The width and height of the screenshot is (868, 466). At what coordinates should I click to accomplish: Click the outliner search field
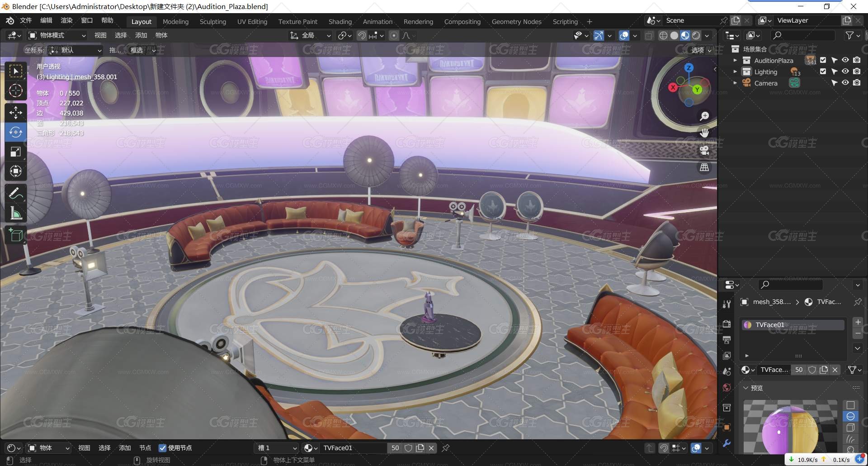(x=803, y=35)
